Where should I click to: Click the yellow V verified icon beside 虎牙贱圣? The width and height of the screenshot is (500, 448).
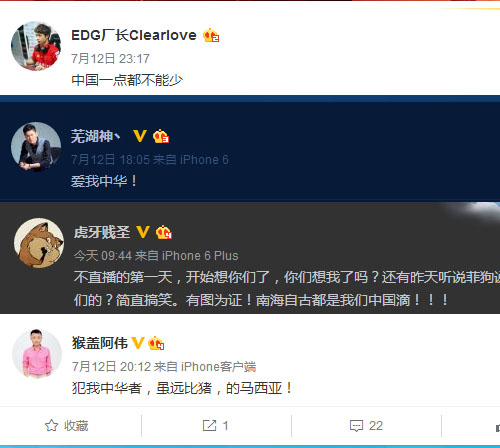143,232
